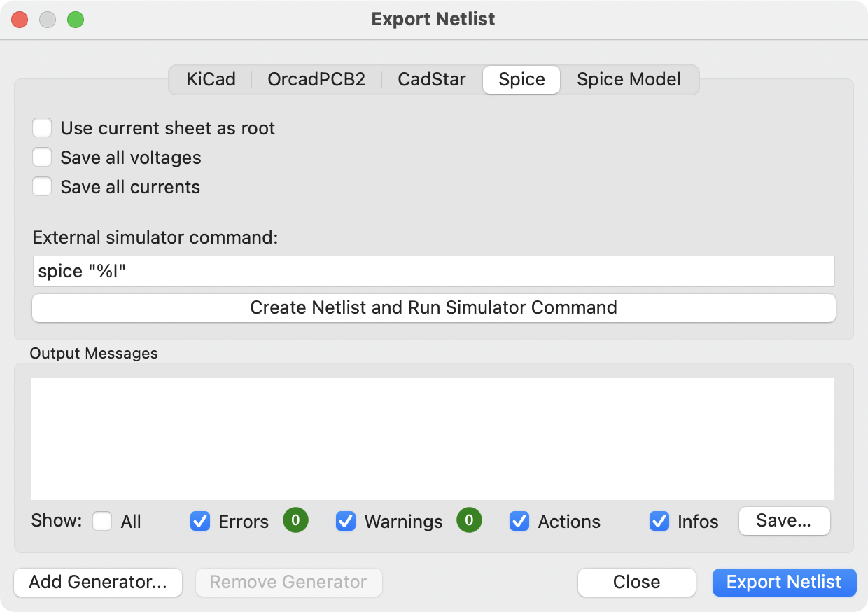Select the currently active Spice tab

pos(521,79)
